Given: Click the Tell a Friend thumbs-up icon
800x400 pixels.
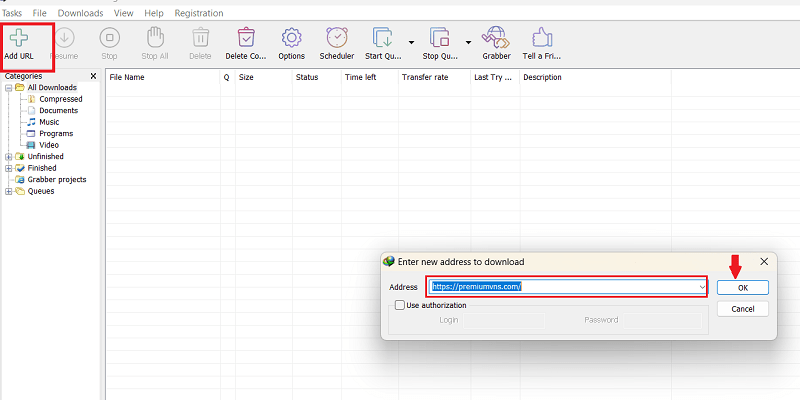Looking at the screenshot, I should coord(542,38).
